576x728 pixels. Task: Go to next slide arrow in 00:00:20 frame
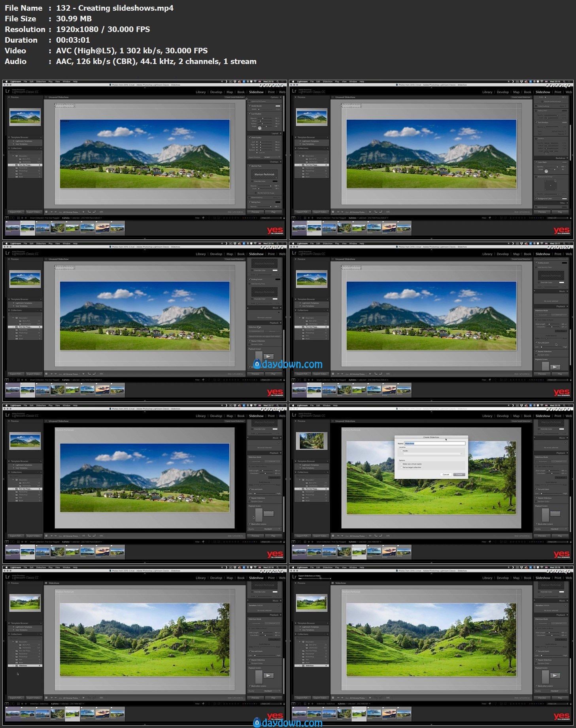click(55, 212)
